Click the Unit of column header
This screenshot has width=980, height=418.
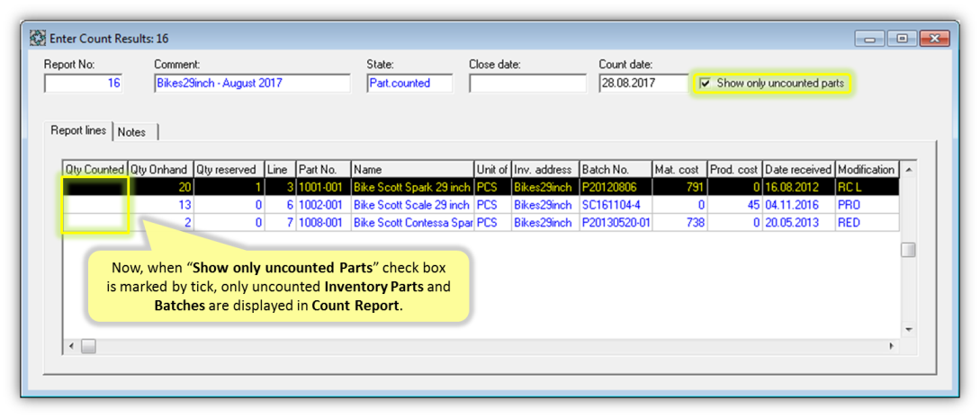492,169
